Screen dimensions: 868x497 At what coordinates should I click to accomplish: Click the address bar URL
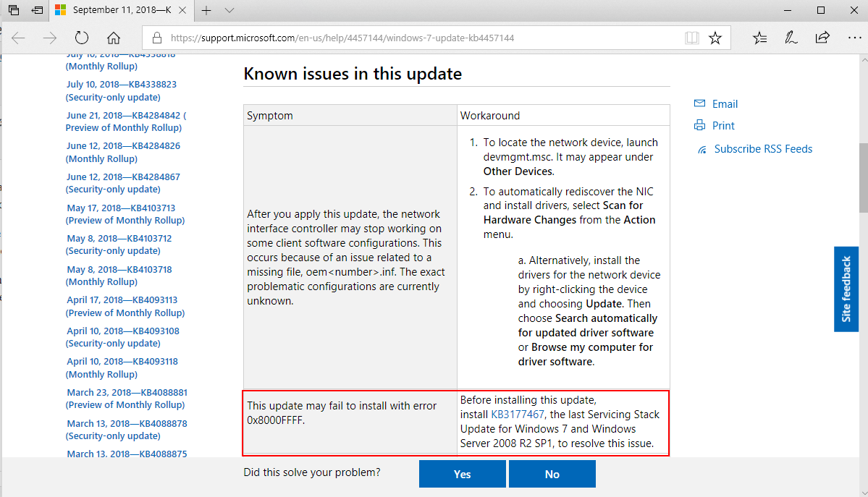[342, 38]
